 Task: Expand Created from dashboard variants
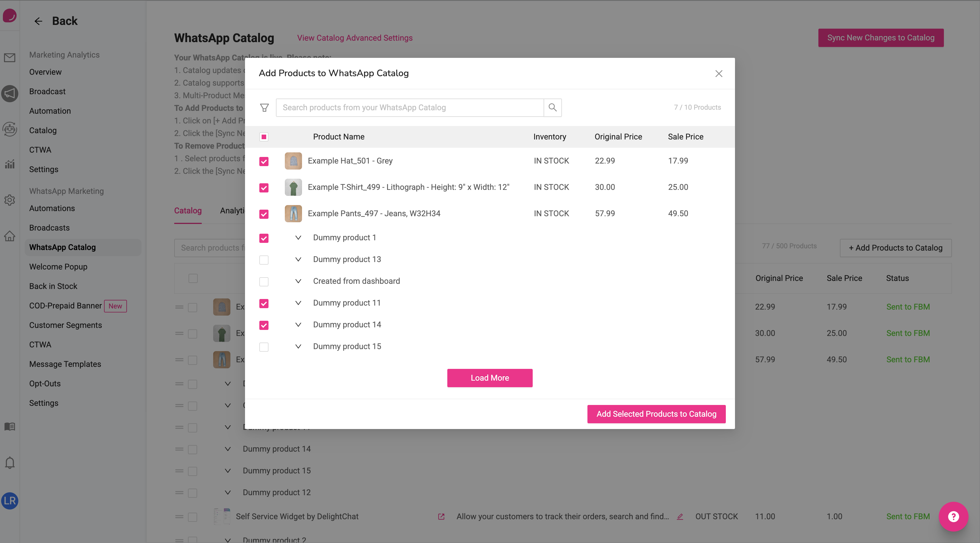[298, 281]
